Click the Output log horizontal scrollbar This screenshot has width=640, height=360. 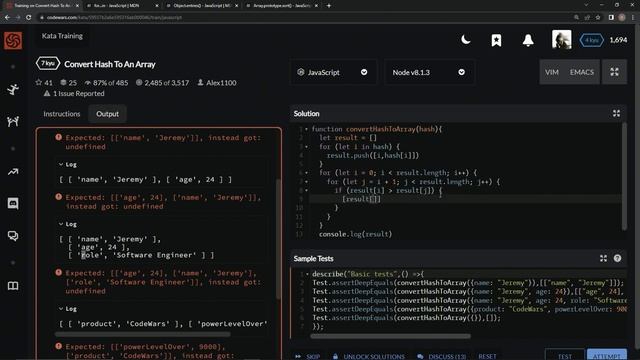pyautogui.click(x=142, y=334)
